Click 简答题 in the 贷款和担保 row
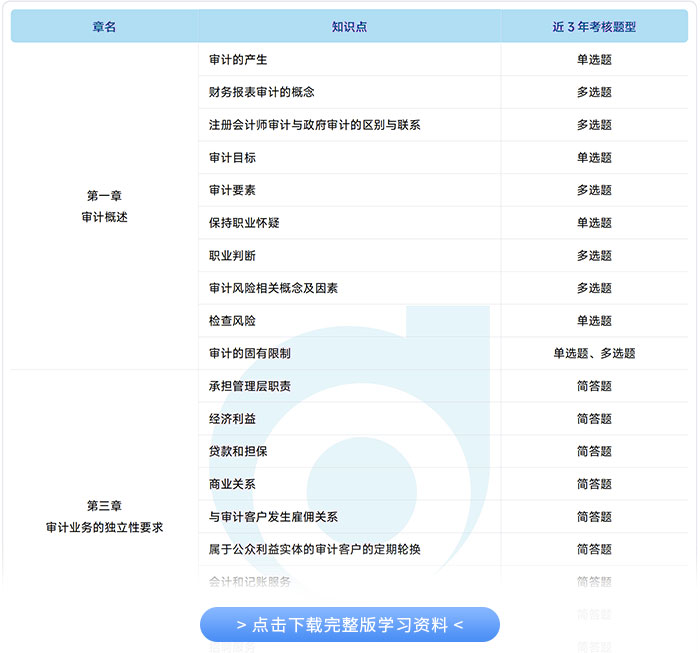This screenshot has height=653, width=700. (x=594, y=451)
